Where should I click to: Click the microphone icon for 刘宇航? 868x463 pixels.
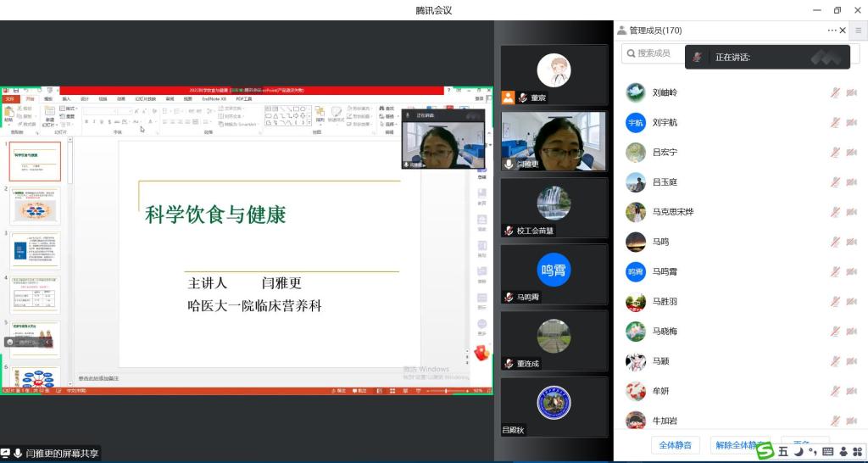[835, 122]
